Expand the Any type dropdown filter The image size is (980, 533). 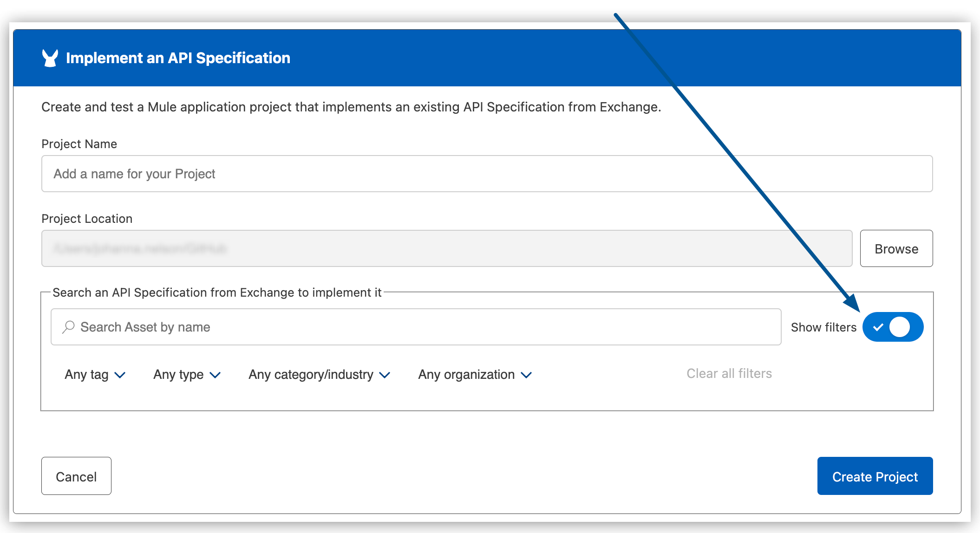tap(184, 373)
